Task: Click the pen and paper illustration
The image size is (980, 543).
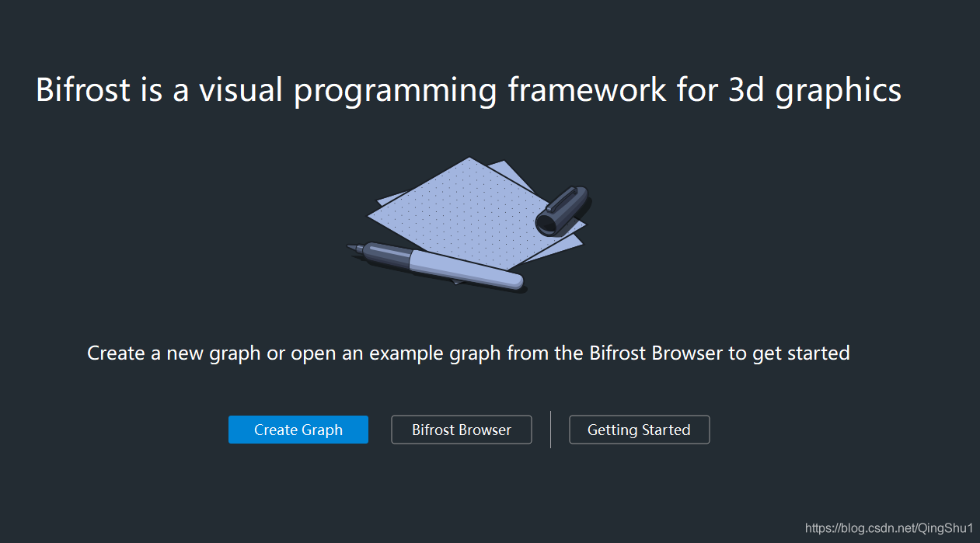Action: (x=469, y=225)
